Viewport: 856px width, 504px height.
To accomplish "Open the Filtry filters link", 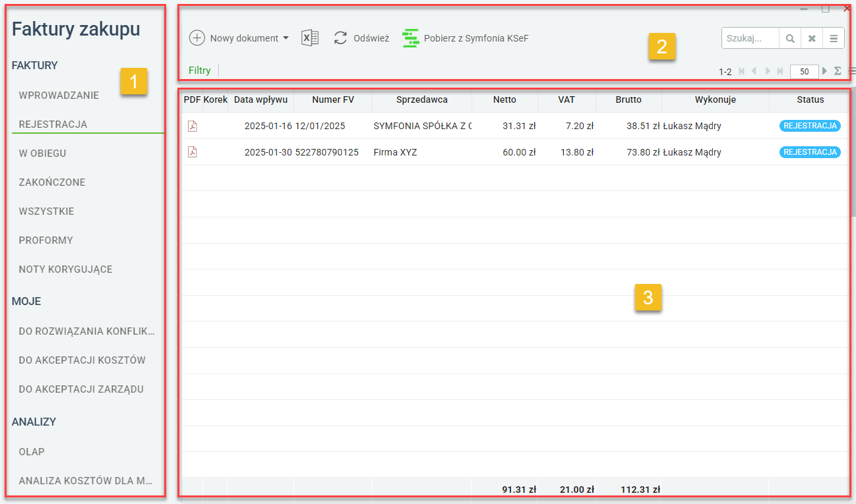I will (200, 70).
